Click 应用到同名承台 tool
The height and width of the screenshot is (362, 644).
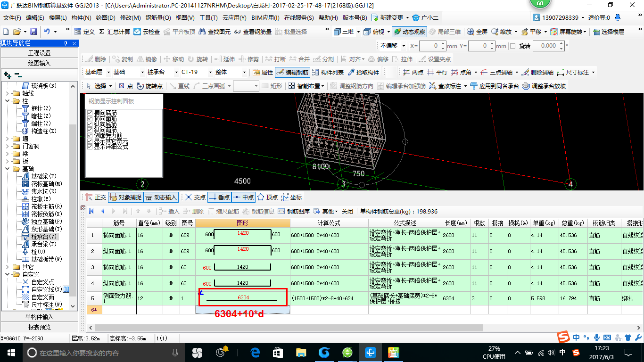pyautogui.click(x=495, y=86)
